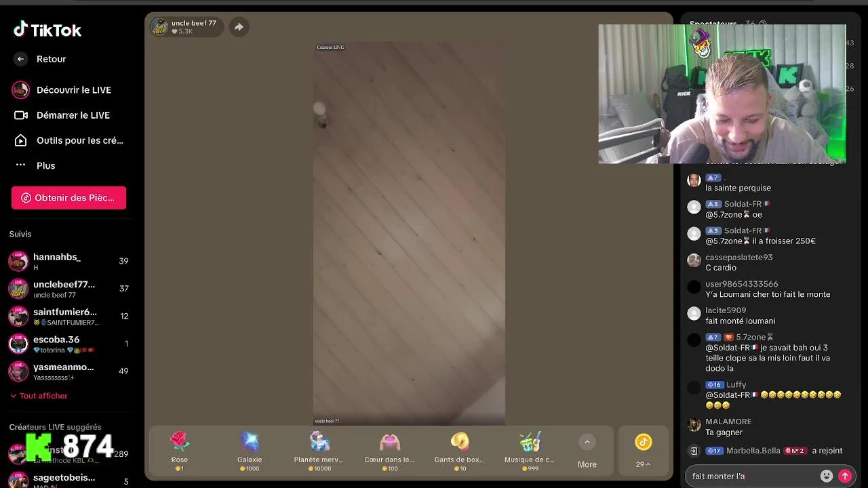
Task: Send the Planète merveilleuse gift
Action: [x=319, y=451]
